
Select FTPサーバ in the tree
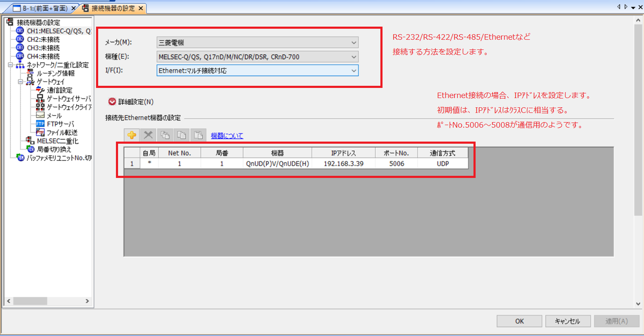(61, 124)
